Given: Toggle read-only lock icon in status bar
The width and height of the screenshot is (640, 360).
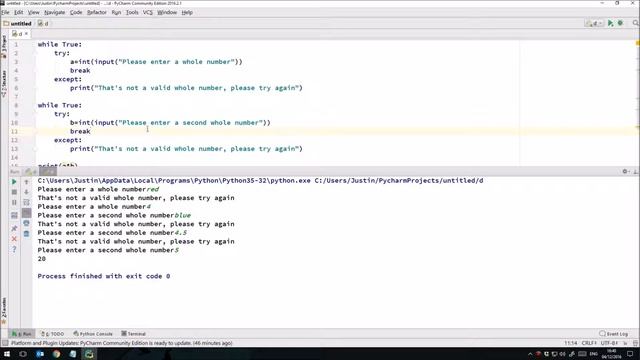Looking at the screenshot, I should coord(625,343).
